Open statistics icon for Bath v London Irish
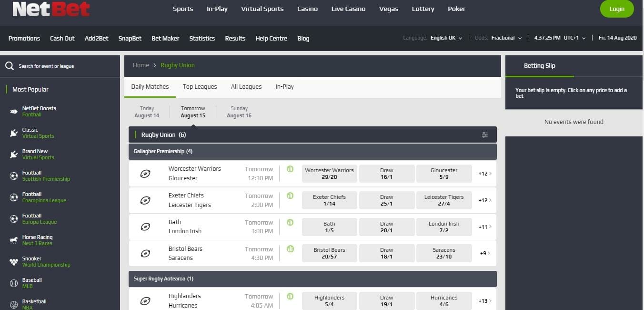The image size is (644, 310). point(290,222)
